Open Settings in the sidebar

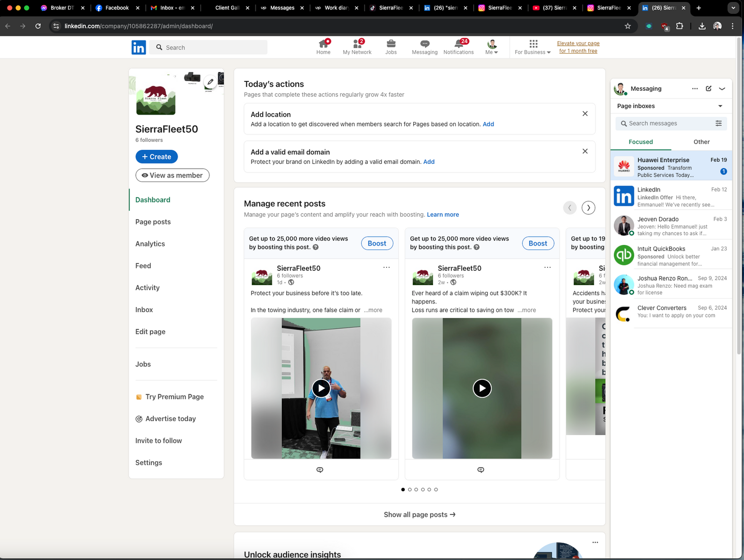click(149, 462)
